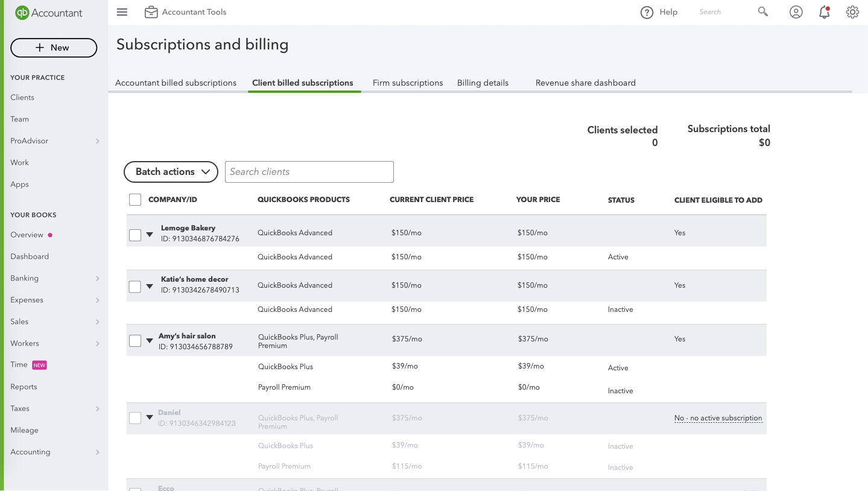The width and height of the screenshot is (868, 491).
Task: Check the Lemoge Bakery checkbox
Action: (135, 235)
